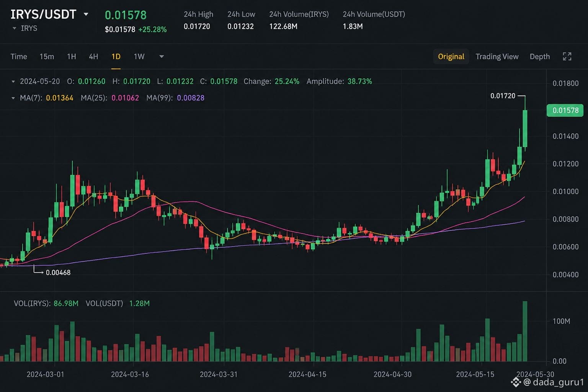Select the Time chart interval

pos(19,57)
